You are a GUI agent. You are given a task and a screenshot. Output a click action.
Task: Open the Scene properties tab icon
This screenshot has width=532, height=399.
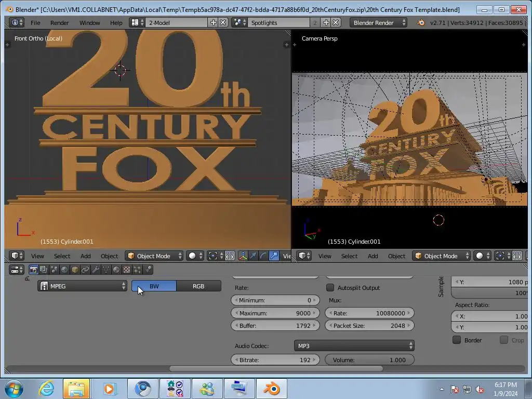54,270
